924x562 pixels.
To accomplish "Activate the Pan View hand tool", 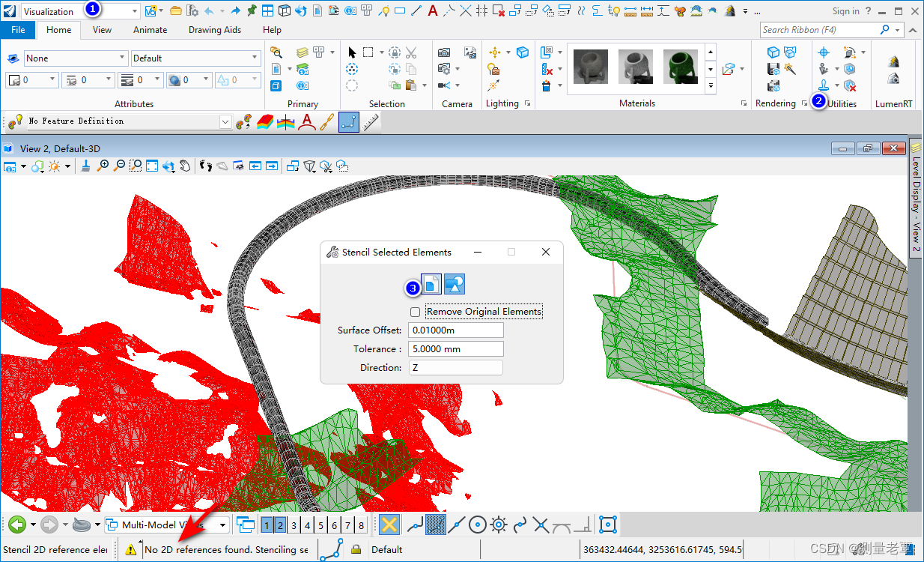I will [186, 166].
